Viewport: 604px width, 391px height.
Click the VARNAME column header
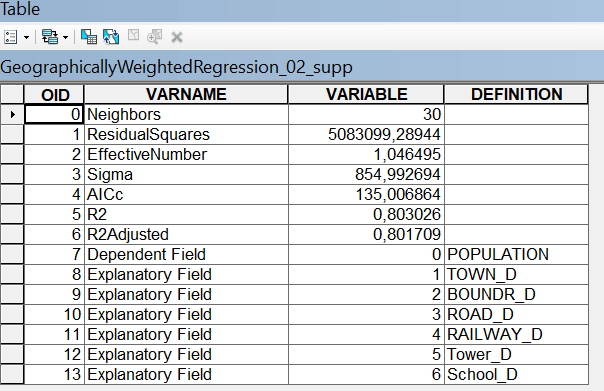(x=186, y=95)
